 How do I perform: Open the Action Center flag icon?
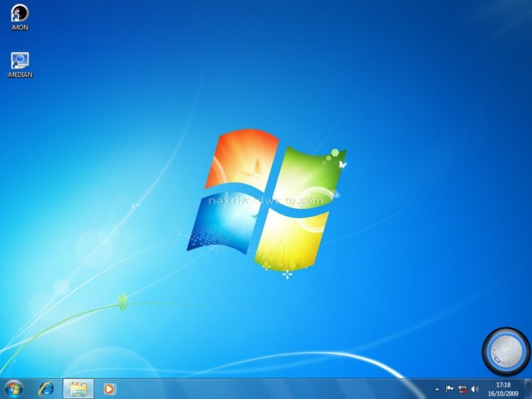[x=450, y=389]
